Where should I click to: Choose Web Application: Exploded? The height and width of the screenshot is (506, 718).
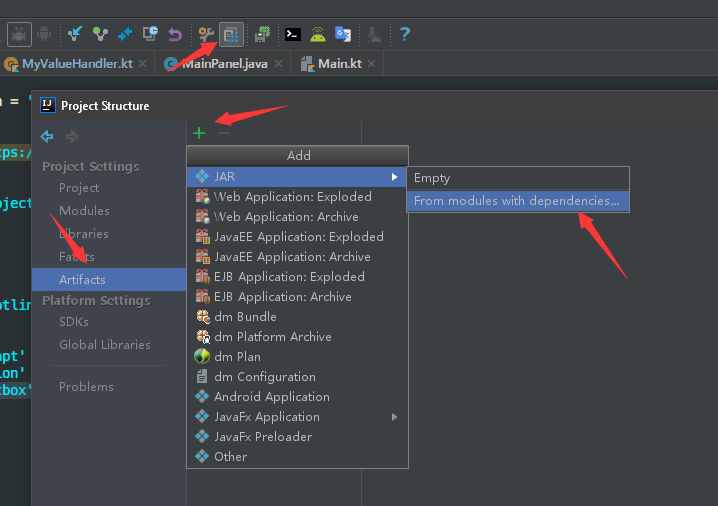[x=297, y=196]
